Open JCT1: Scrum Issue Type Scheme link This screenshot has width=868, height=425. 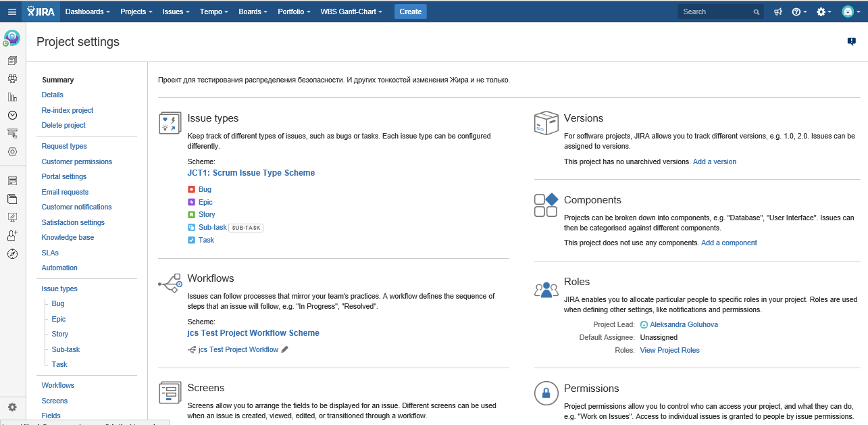[251, 173]
